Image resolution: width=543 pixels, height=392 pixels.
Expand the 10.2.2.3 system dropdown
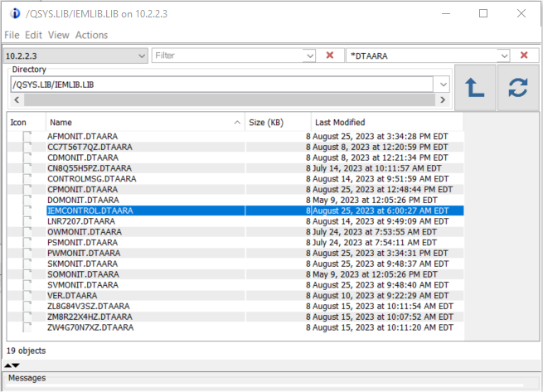point(141,56)
